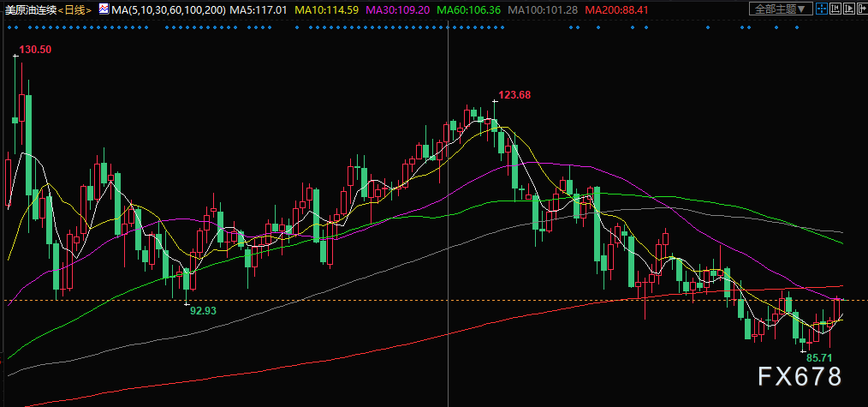Screen dimensions: 868x407
Task: Click the 123.68 peak price marker
Action: (514, 95)
